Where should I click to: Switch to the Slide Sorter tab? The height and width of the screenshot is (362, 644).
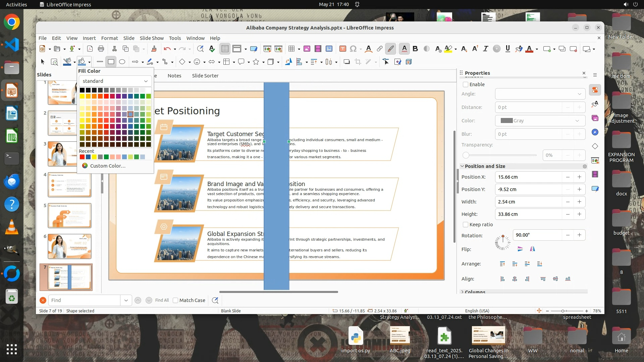click(205, 76)
